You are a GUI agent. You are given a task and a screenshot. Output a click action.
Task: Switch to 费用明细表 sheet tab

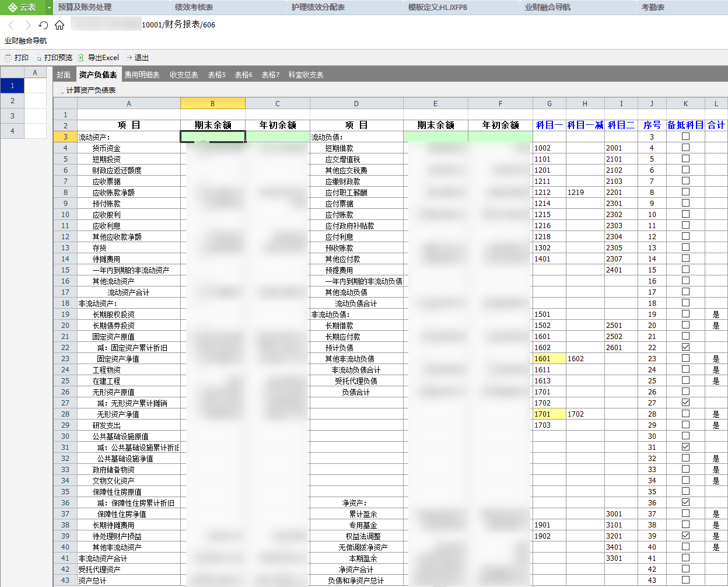tap(142, 75)
